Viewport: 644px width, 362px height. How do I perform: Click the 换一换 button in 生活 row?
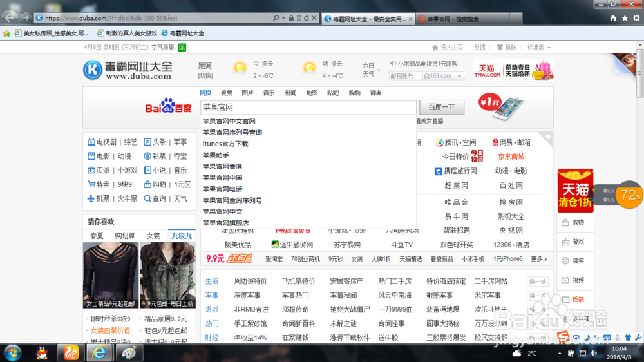538,281
